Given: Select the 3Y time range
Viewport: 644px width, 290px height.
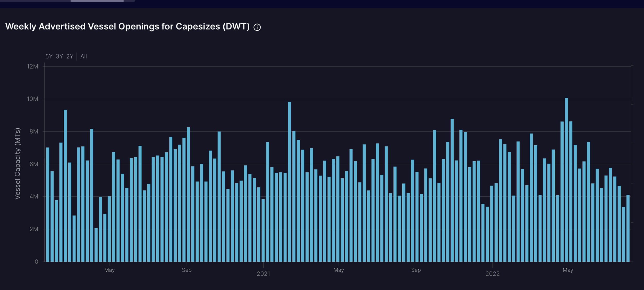Looking at the screenshot, I should pos(60,56).
